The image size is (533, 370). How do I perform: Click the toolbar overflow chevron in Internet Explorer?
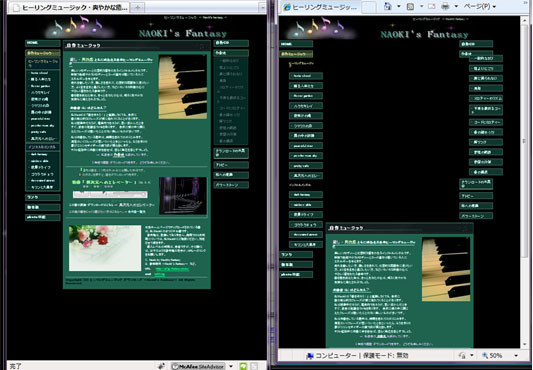point(525,3)
